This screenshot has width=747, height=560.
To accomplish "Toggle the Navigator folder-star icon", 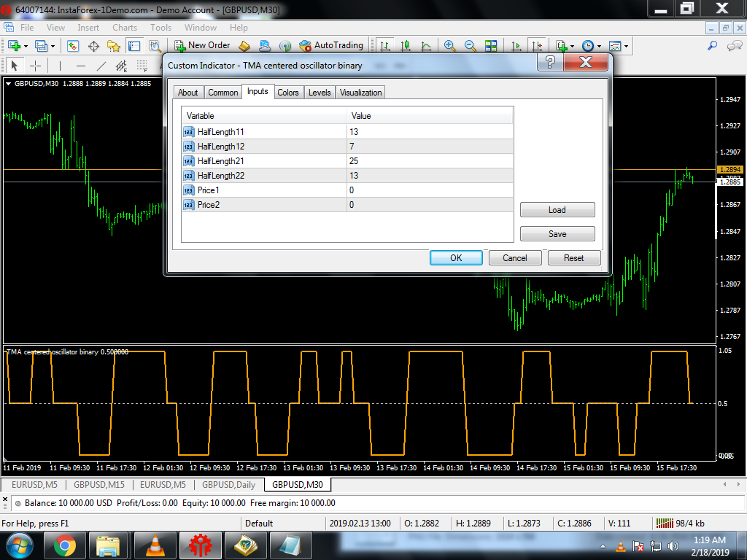I will pyautogui.click(x=113, y=46).
